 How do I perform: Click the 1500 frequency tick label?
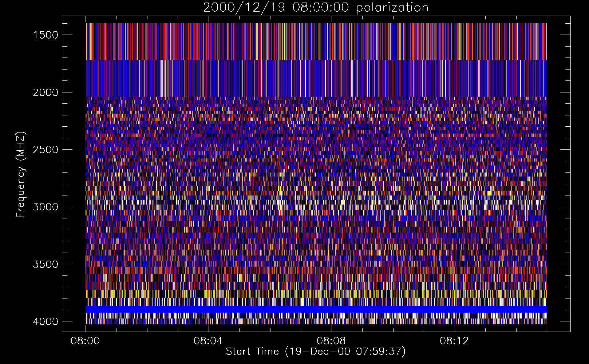[46, 35]
